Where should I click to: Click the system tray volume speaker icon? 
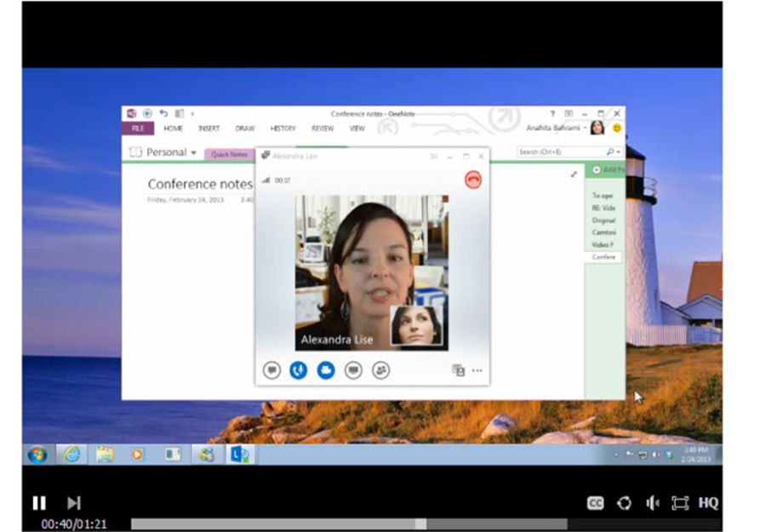coord(655,455)
